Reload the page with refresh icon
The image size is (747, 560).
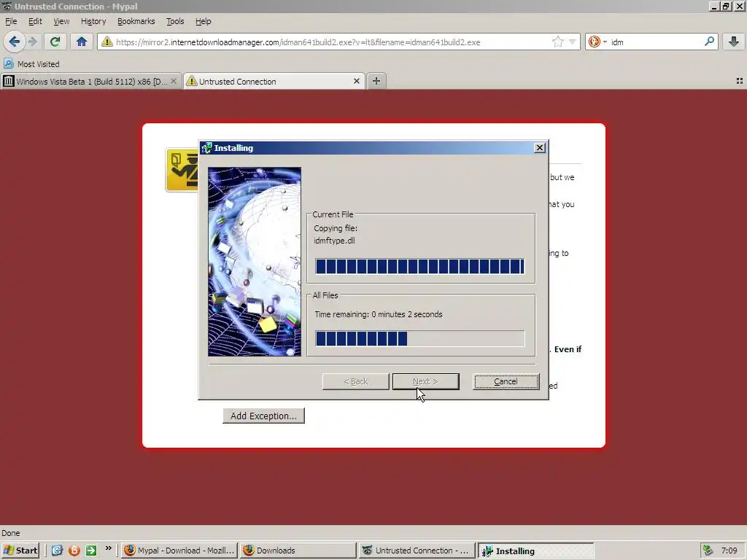tap(55, 42)
